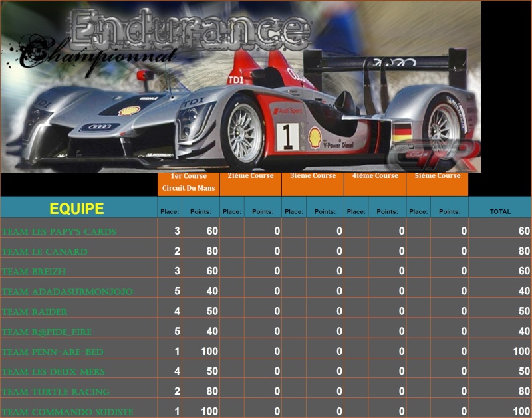Image resolution: width=532 pixels, height=418 pixels.
Task: Select team name 'Team Turtle Racing'
Action: tap(56, 391)
